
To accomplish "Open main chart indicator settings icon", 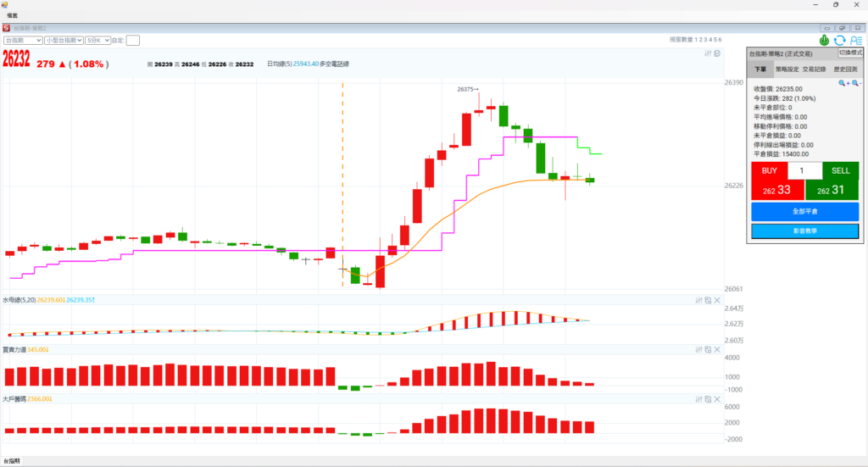I will [x=708, y=53].
